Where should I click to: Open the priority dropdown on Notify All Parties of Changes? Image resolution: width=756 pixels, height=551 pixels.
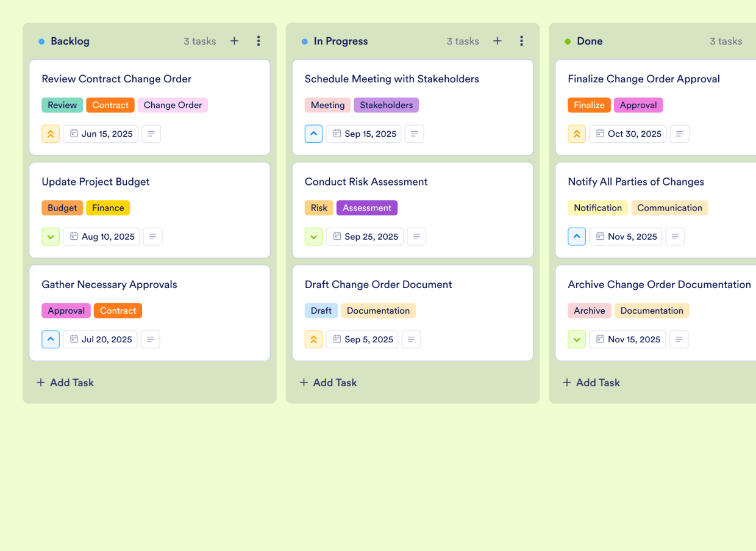coord(577,236)
